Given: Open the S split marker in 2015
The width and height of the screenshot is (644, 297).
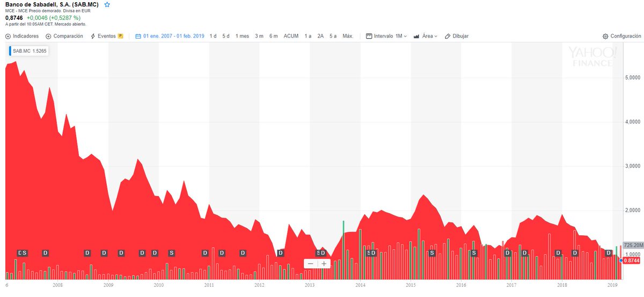Looking at the screenshot, I should pos(432,253).
